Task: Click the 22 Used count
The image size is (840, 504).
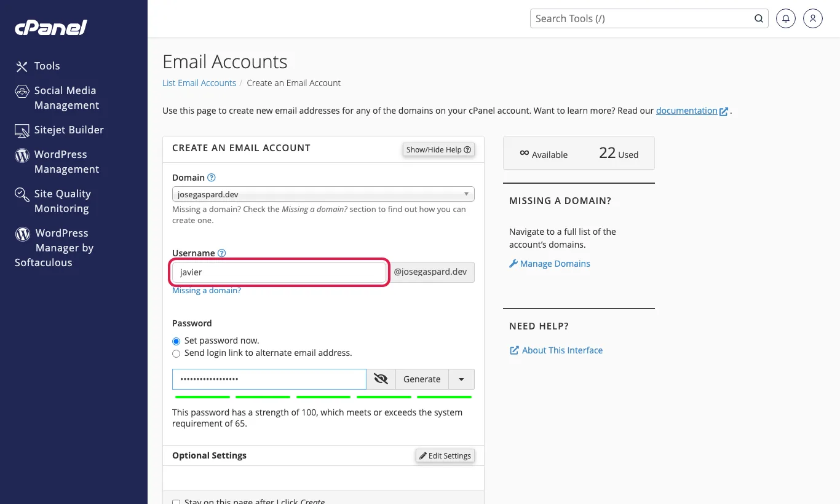Action: tap(619, 153)
